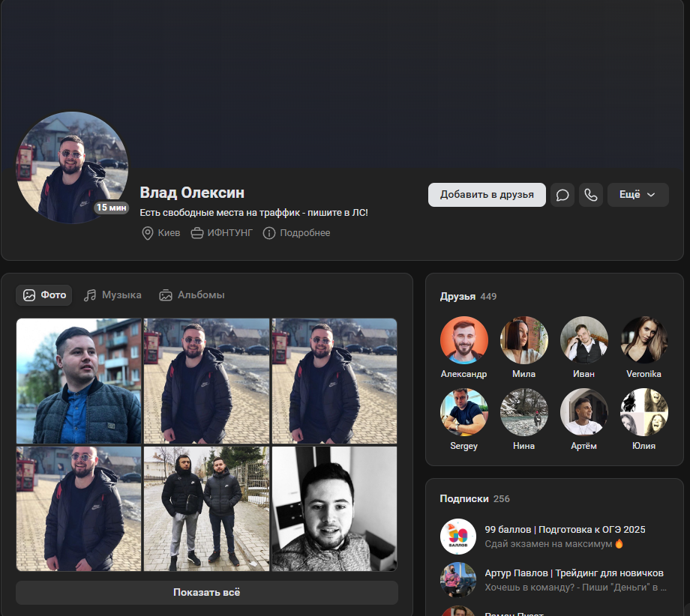Click the Фото tab image icon

pyautogui.click(x=29, y=295)
